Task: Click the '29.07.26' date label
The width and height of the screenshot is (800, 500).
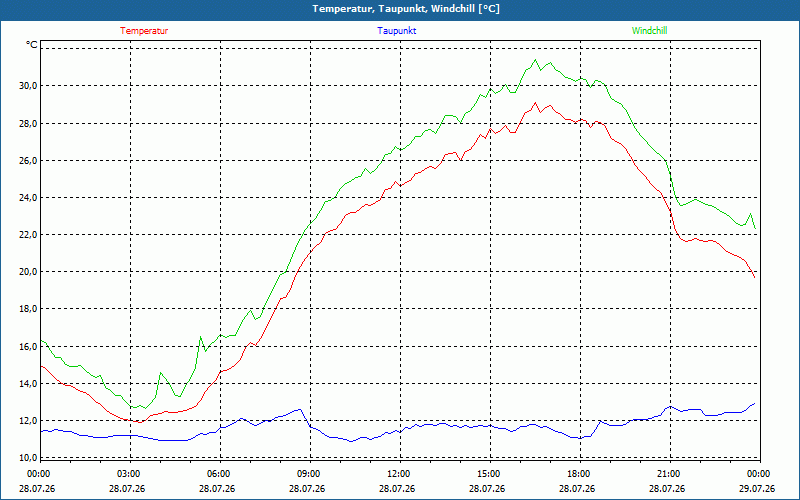Action: [757, 488]
